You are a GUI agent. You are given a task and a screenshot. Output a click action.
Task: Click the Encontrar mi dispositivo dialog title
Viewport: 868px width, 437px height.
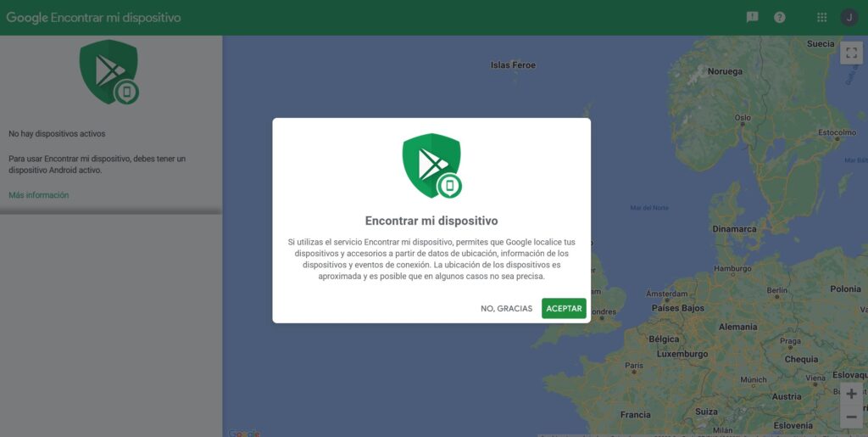[x=431, y=221]
